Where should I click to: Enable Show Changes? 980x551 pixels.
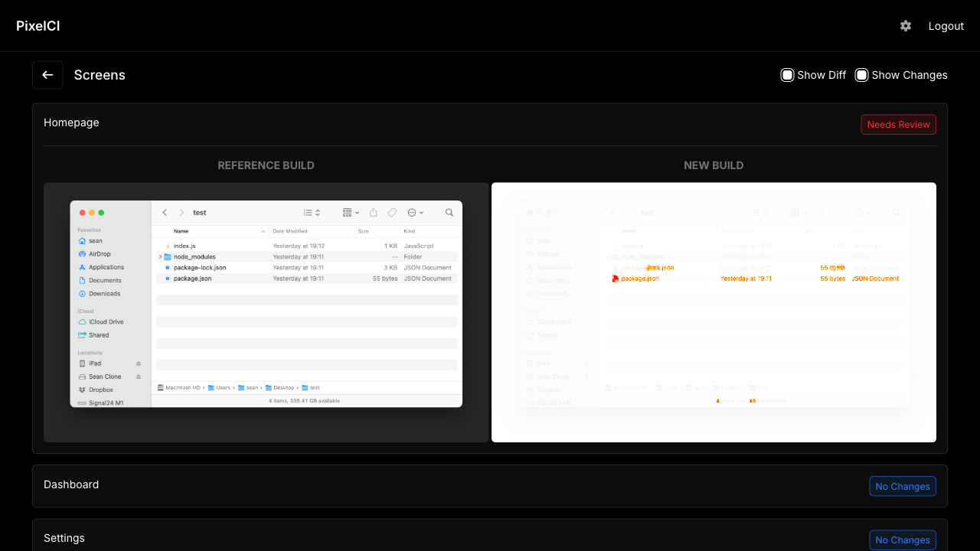coord(861,75)
